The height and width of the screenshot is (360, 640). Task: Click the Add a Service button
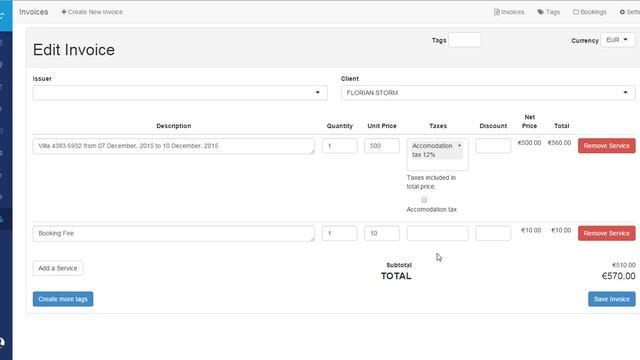click(58, 268)
